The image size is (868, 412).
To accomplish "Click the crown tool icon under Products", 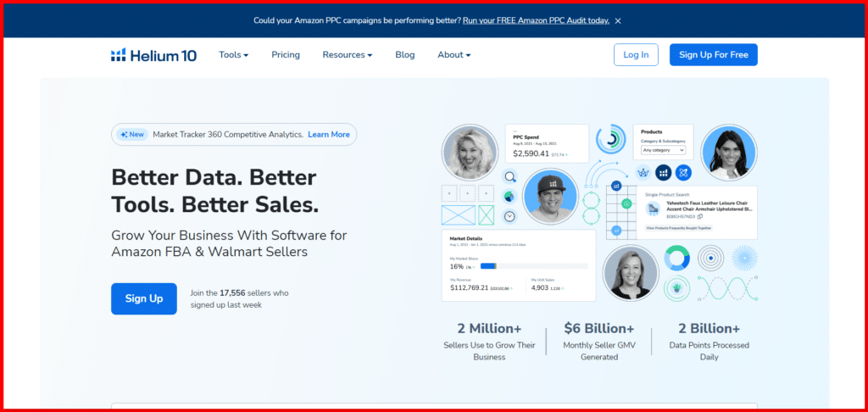I will click(643, 173).
